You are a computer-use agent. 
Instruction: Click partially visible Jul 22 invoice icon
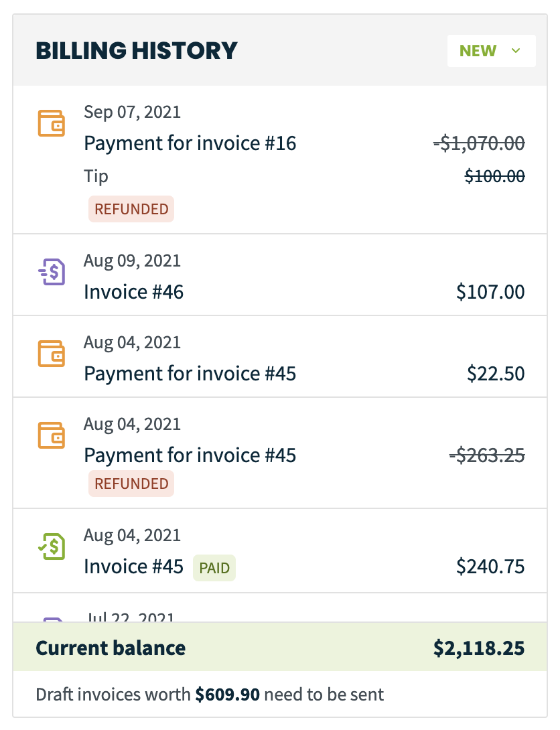[x=52, y=619]
